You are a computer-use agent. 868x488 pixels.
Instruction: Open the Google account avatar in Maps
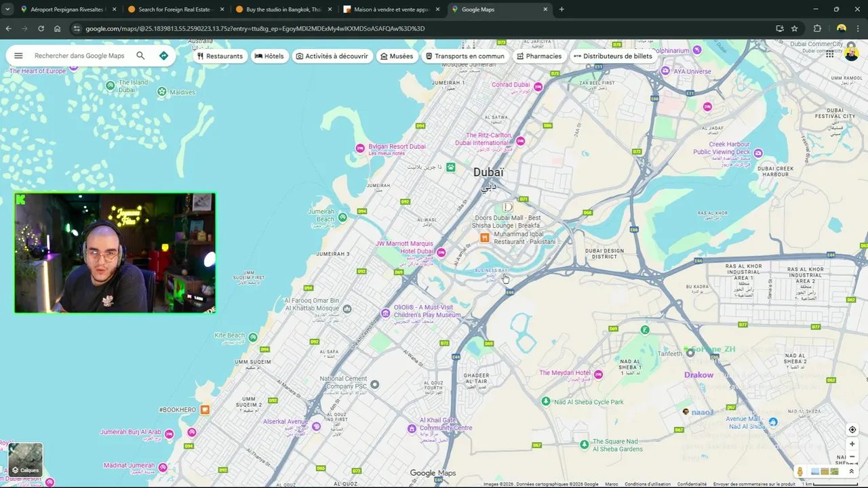852,54
